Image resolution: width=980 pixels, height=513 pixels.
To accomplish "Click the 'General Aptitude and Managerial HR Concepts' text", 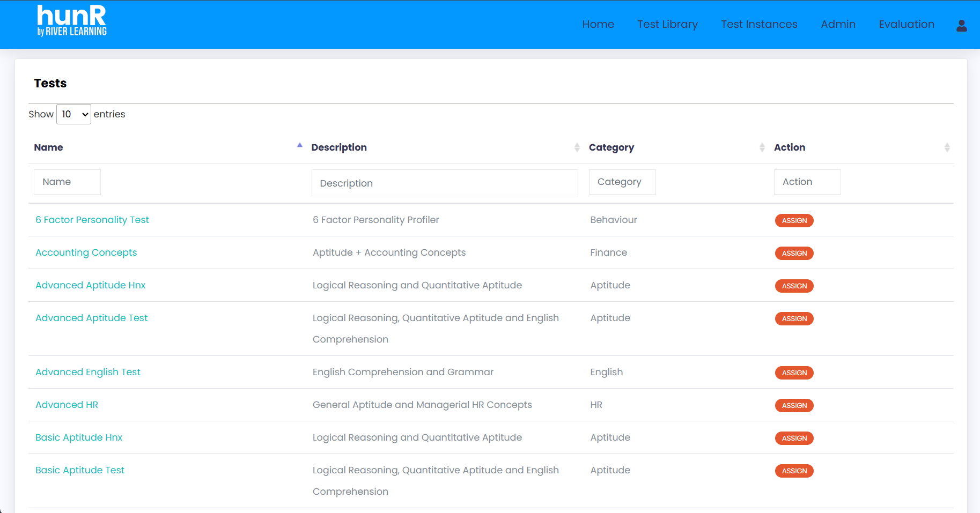I will (x=423, y=405).
